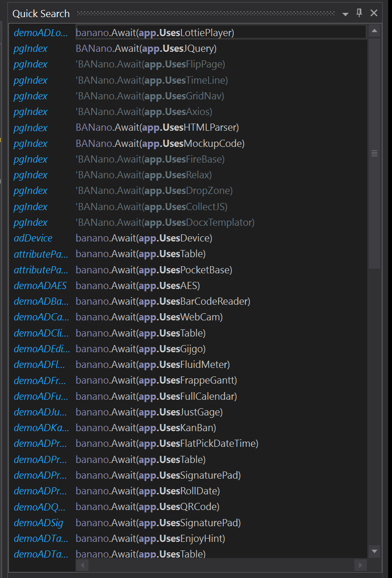Select the UsesAES result

click(138, 286)
